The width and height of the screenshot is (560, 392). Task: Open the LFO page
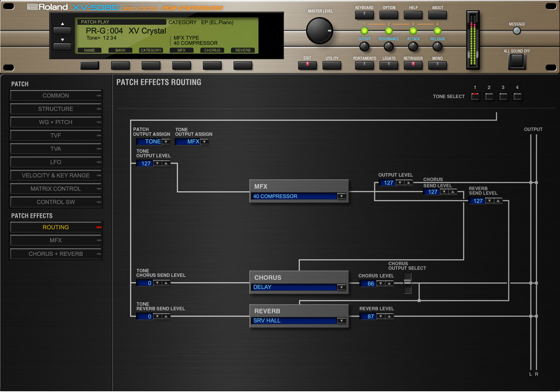click(x=56, y=162)
